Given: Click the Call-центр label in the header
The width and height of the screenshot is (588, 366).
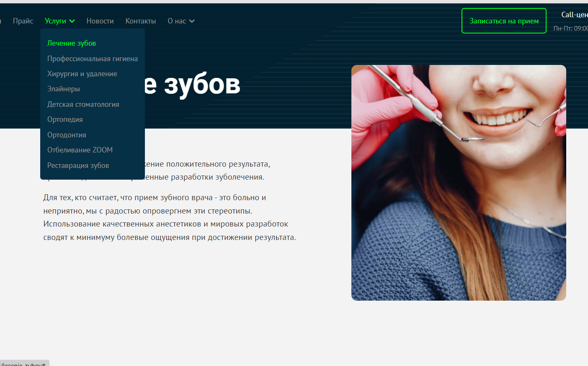Looking at the screenshot, I should coord(574,15).
